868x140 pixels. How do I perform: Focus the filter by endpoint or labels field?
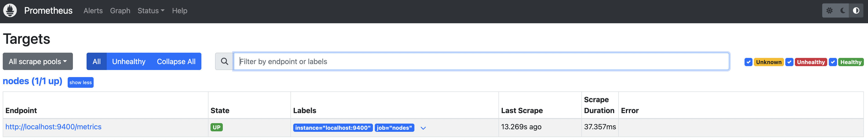481,61
